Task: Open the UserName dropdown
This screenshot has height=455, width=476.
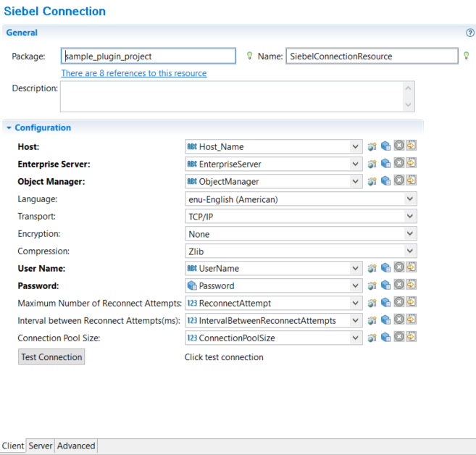Action: pos(356,268)
